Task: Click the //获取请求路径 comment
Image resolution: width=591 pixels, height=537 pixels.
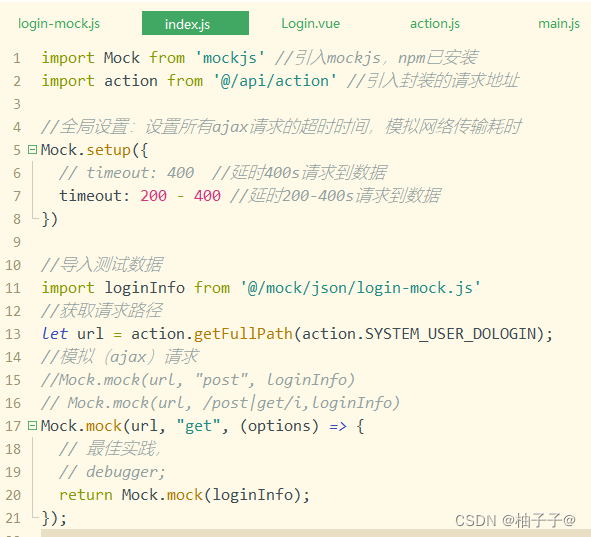Action: coord(102,311)
